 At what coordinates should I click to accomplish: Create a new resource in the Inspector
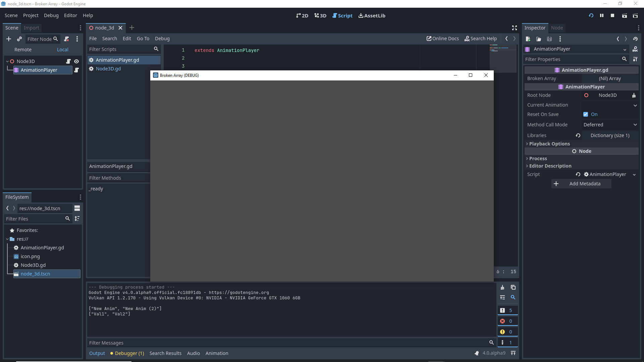click(x=528, y=39)
